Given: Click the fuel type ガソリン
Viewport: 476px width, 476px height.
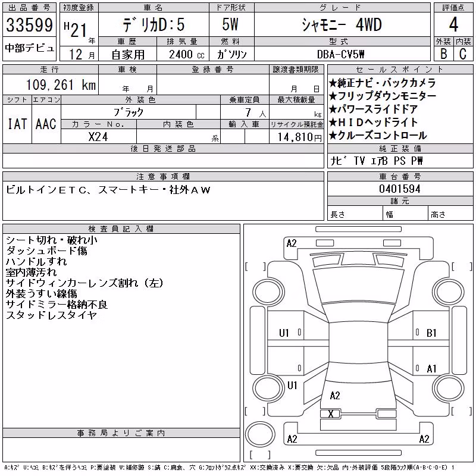Looking at the screenshot, I should (231, 54).
